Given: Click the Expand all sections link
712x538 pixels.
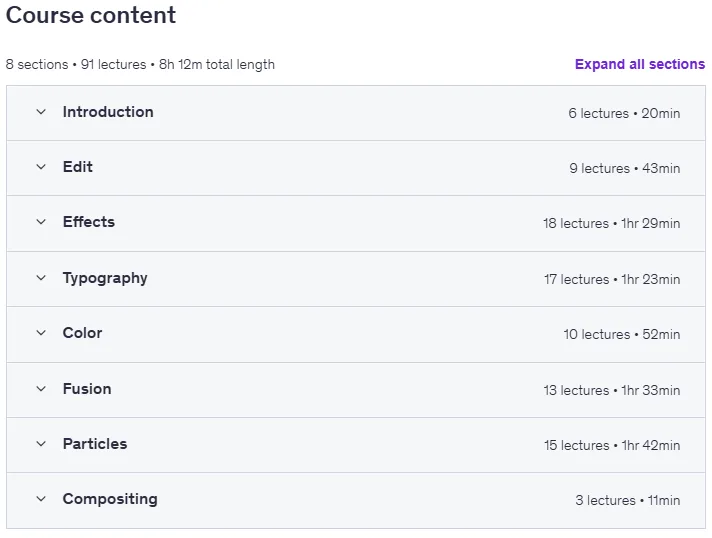Looking at the screenshot, I should (x=640, y=64).
